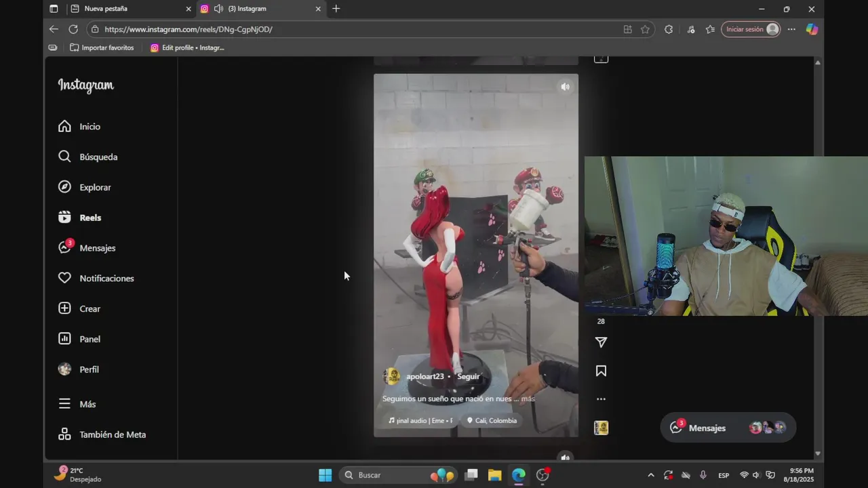Toggle sound on next reel's speaker icon
The height and width of the screenshot is (488, 868).
(565, 457)
